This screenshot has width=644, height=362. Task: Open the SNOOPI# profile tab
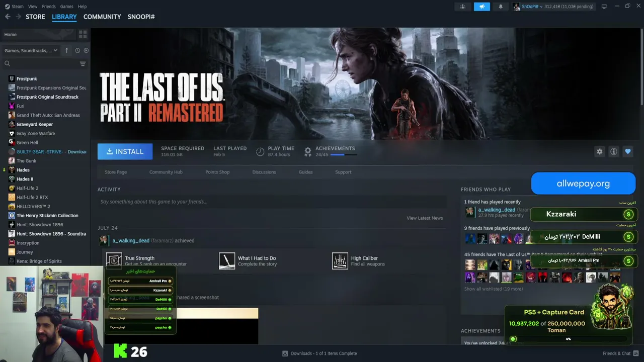(x=141, y=17)
